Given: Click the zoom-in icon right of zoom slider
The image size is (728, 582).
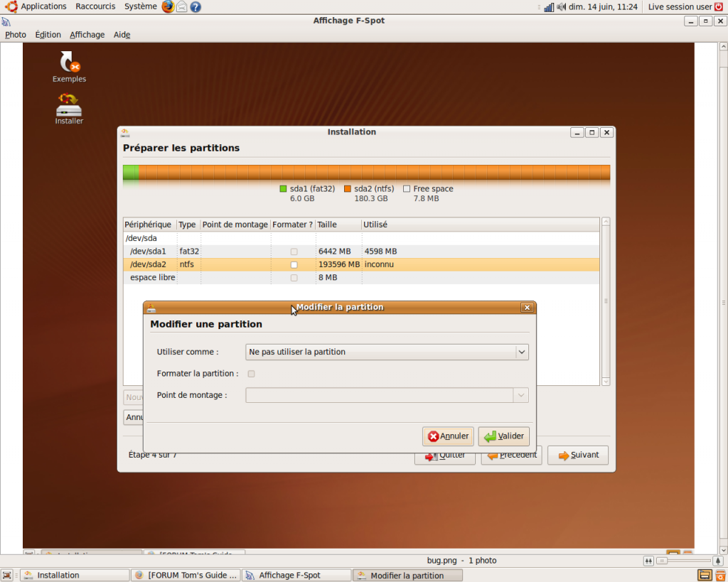Looking at the screenshot, I should (x=718, y=561).
